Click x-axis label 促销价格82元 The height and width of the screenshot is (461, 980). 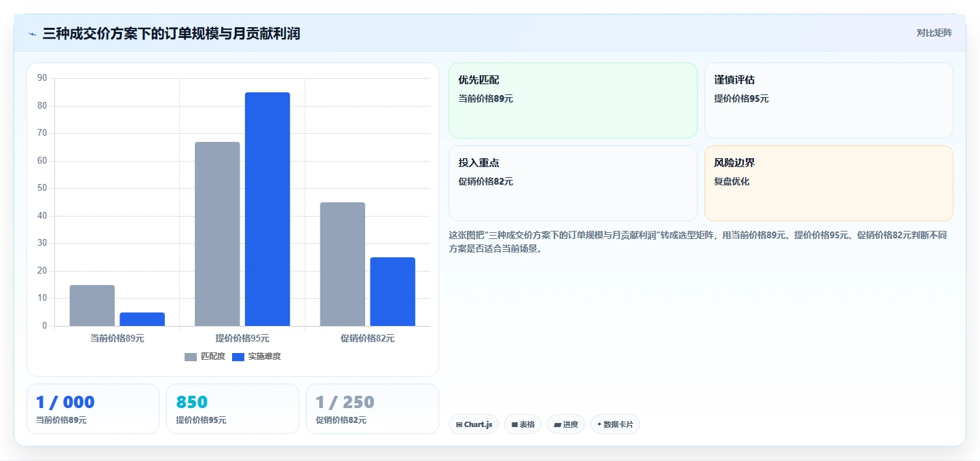[368, 338]
